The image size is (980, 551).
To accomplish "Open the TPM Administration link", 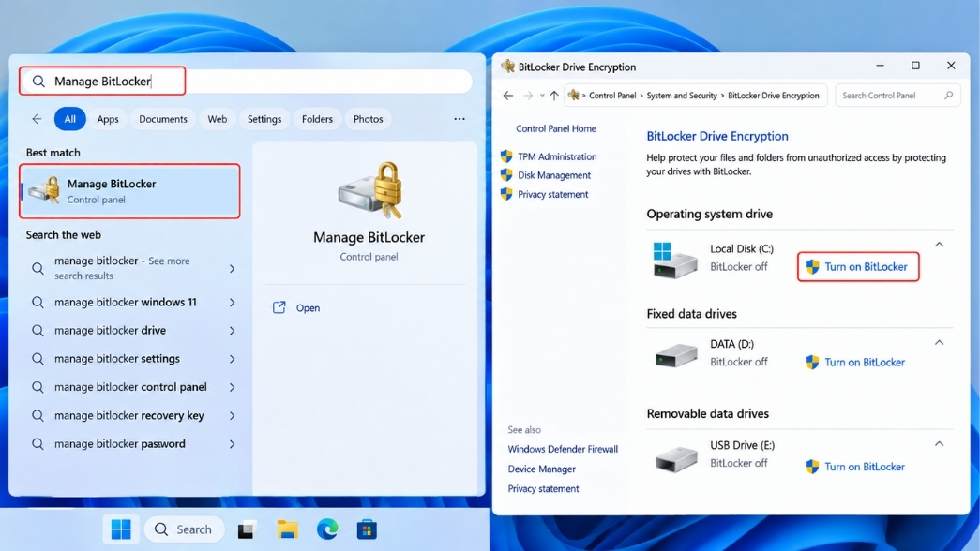I will tap(557, 156).
